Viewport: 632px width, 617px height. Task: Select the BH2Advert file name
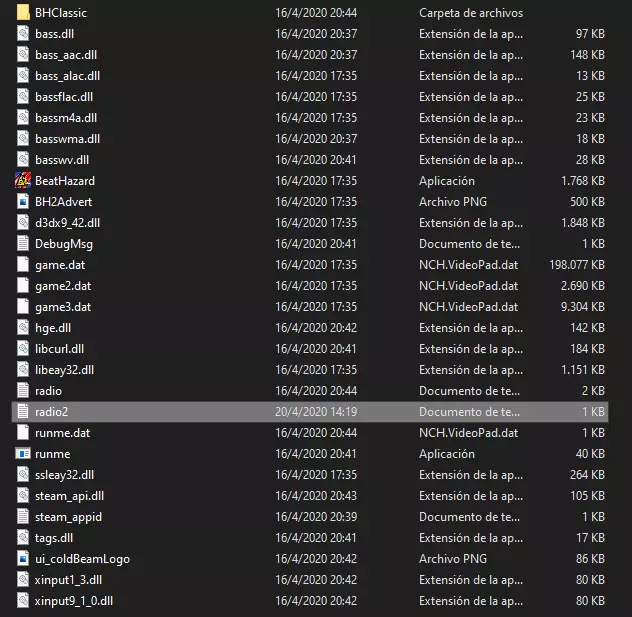coord(63,202)
